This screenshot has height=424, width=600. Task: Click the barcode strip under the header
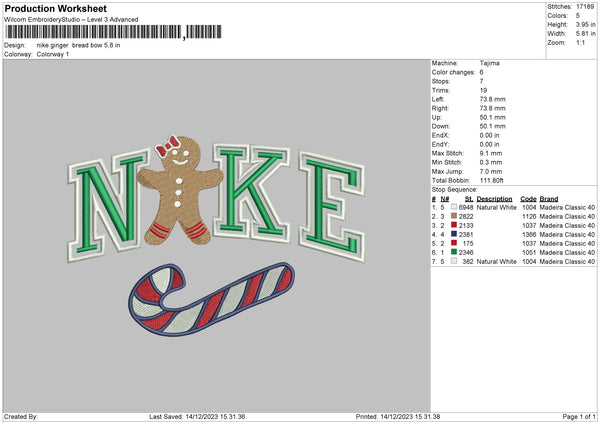point(113,32)
